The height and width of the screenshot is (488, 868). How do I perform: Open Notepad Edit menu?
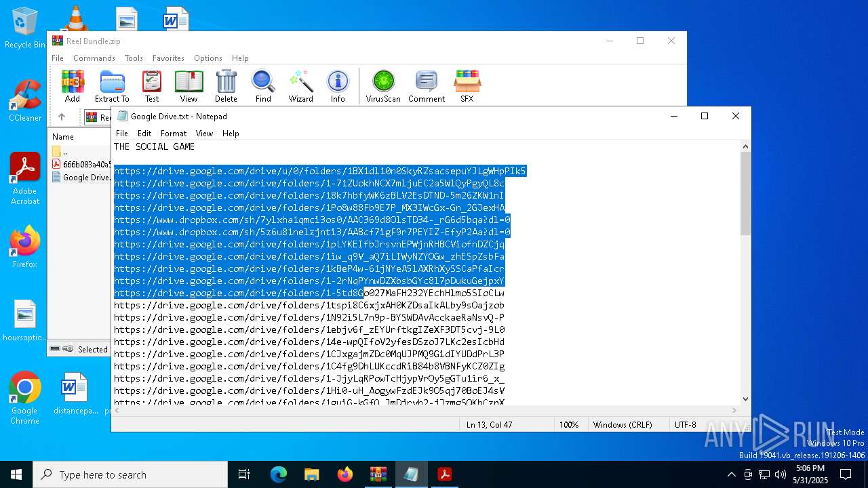pyautogui.click(x=144, y=134)
